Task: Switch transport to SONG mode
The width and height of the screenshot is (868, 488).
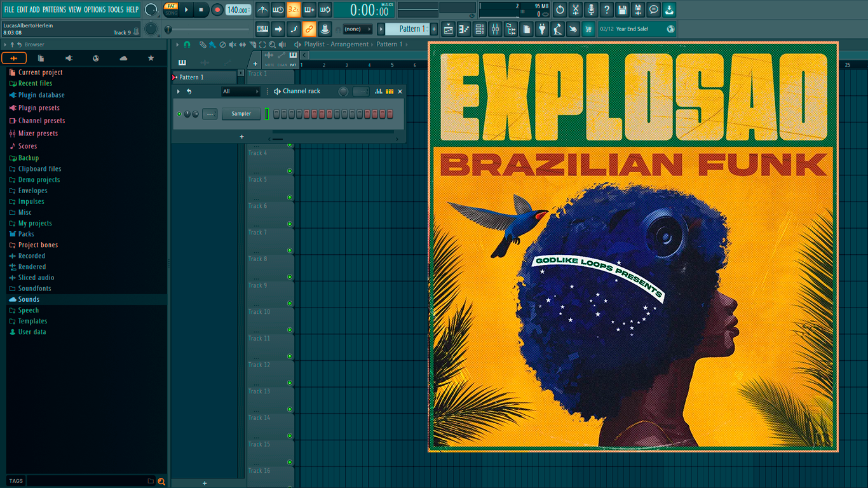Action: coord(172,13)
